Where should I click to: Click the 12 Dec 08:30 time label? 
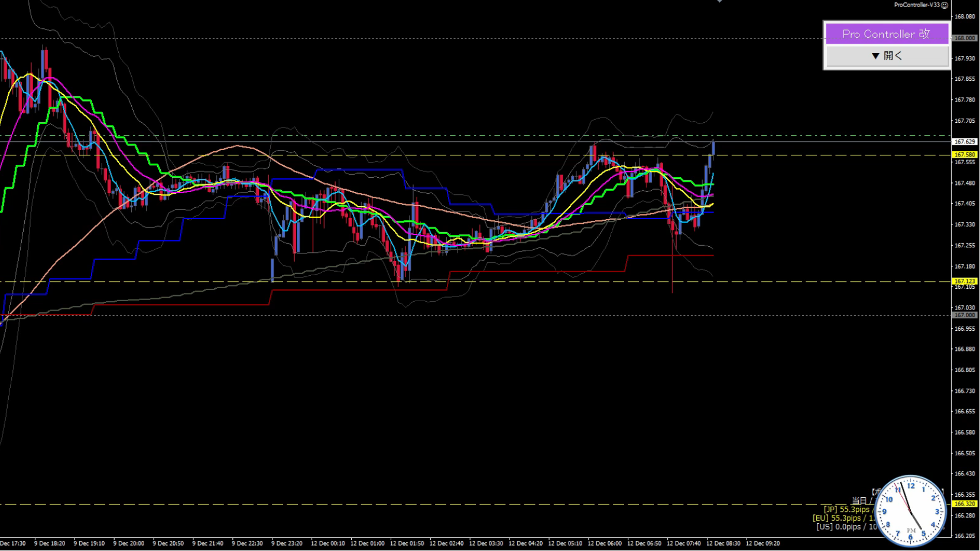pos(724,543)
